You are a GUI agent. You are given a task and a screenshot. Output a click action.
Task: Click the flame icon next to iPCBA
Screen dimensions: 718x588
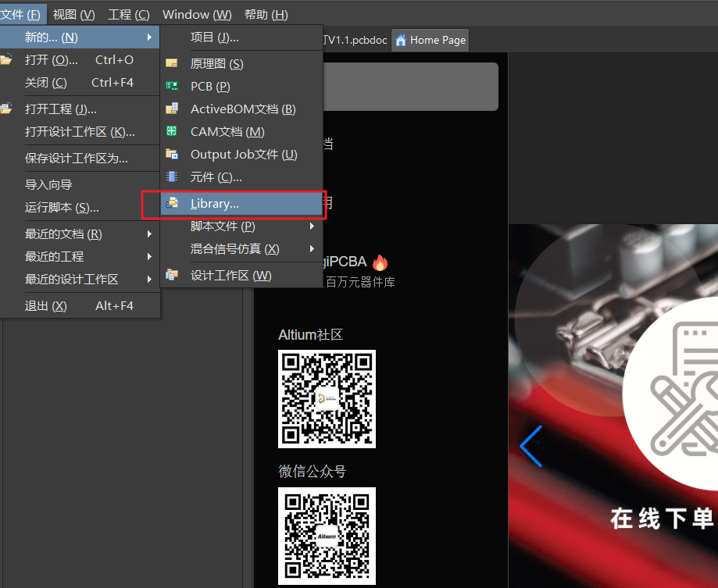(380, 262)
